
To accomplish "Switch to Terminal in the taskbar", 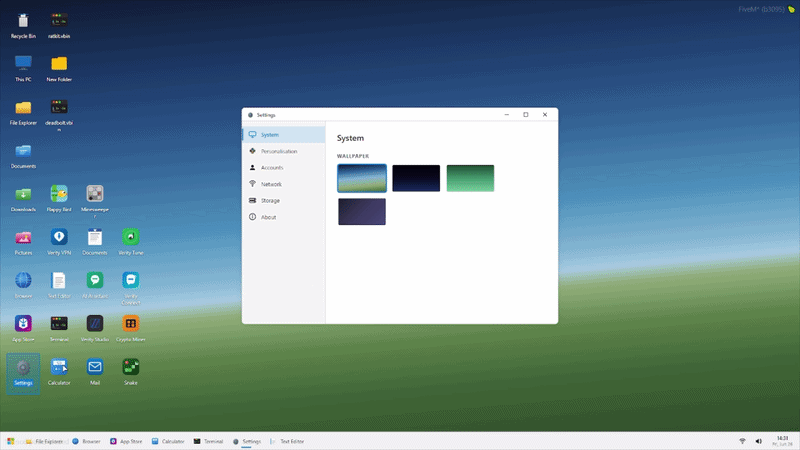I will [208, 441].
